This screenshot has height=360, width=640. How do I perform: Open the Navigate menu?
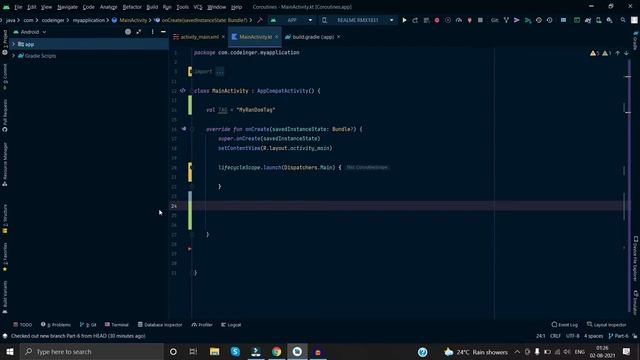click(67, 7)
